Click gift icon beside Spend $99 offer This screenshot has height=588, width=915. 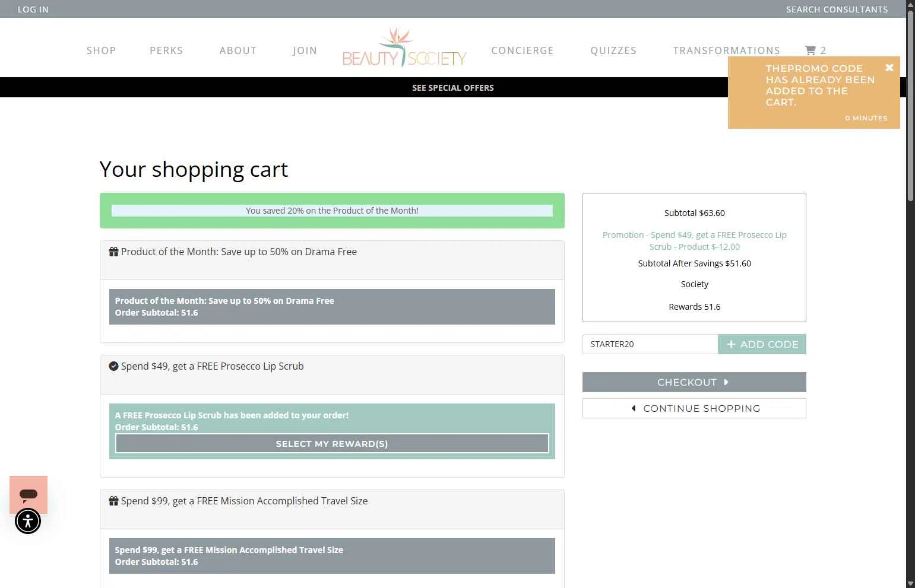pos(113,501)
